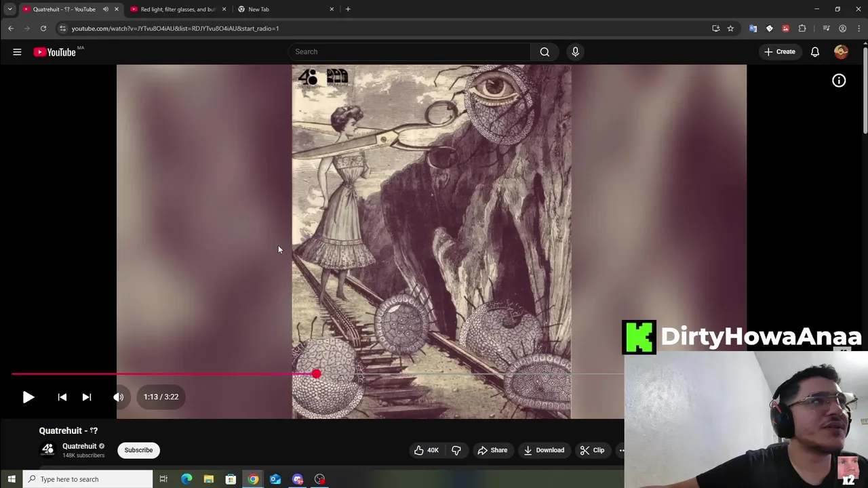Screen dimensions: 868x488
Task: Open a new browser tab
Action: (348, 9)
